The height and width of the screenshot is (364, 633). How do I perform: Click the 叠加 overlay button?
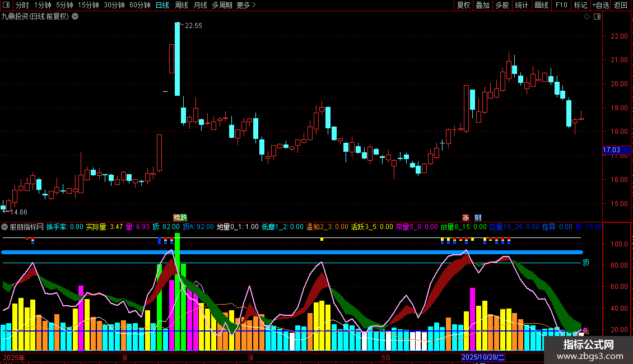(482, 5)
